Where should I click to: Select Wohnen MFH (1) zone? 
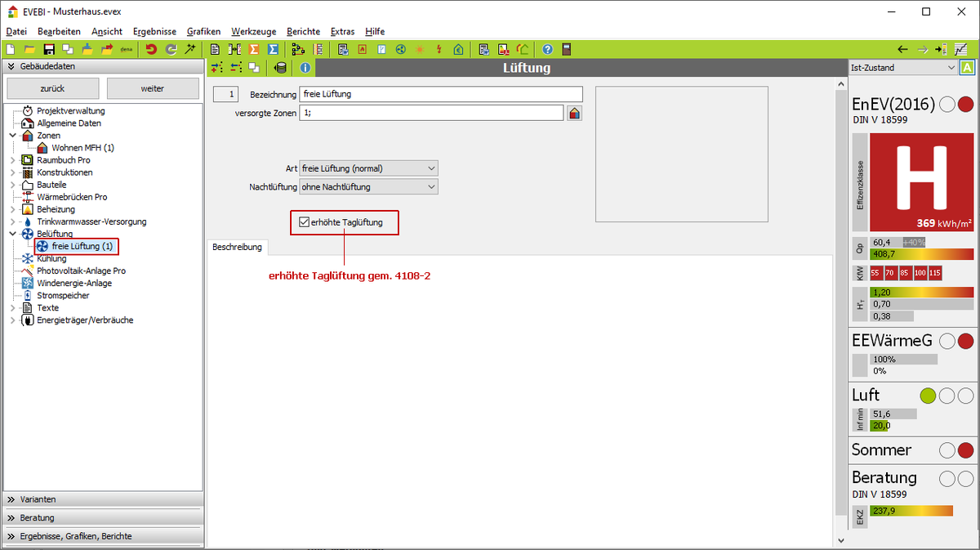point(83,148)
